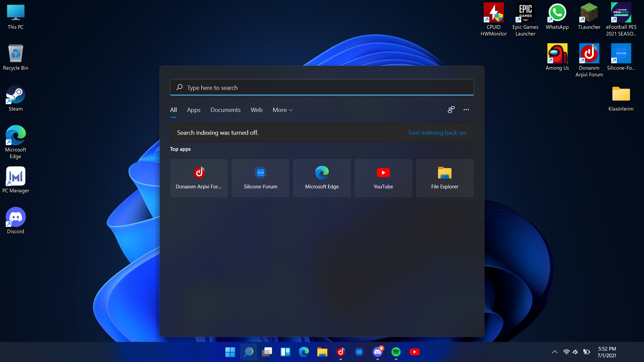Open Microsoft Edge top app tile
The image size is (644, 362).
322,178
